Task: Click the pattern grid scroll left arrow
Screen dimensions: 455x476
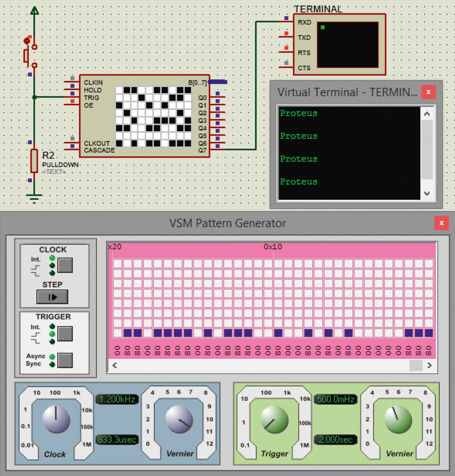Action: click(x=114, y=365)
